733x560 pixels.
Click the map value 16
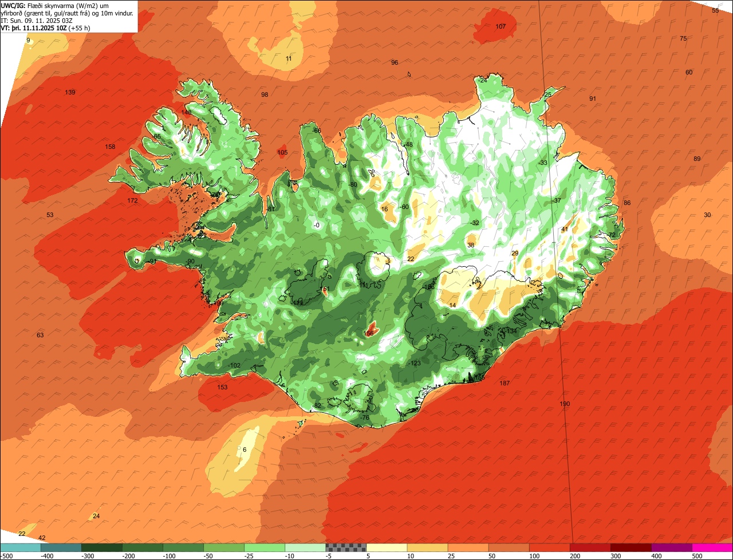384,209
